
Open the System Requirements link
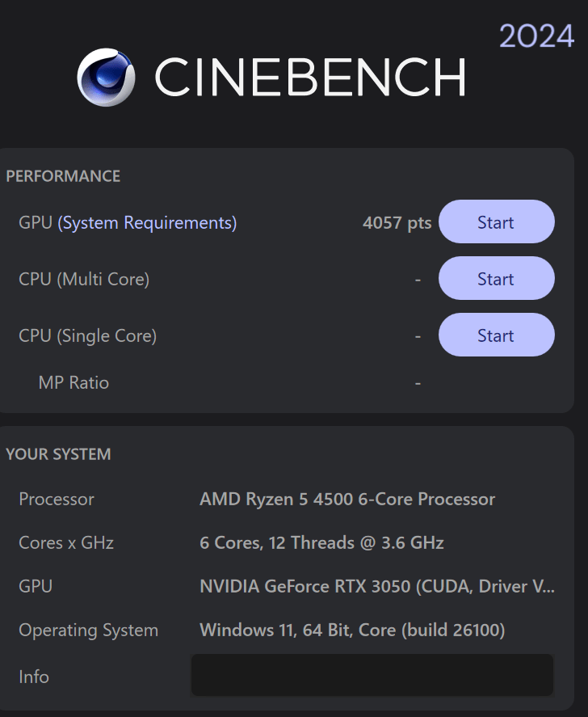147,222
